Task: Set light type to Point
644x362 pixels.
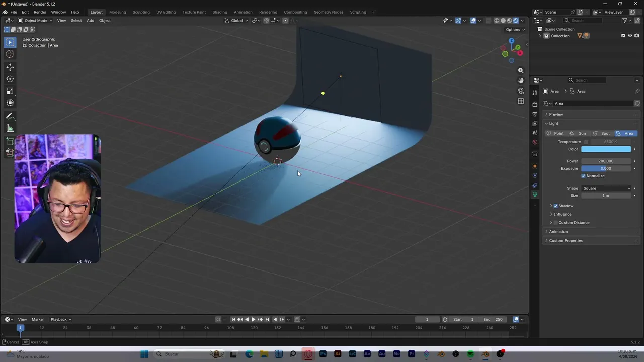Action: 556,133
